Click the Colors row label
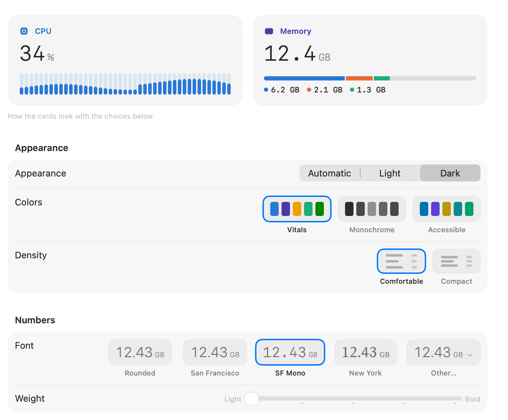Image resolution: width=508 pixels, height=420 pixels. [29, 202]
